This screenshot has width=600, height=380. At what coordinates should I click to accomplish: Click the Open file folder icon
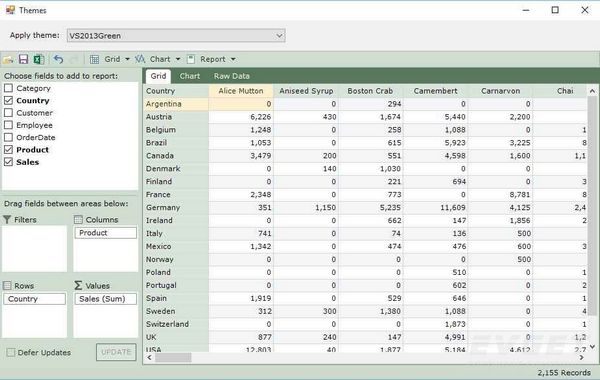(8, 59)
